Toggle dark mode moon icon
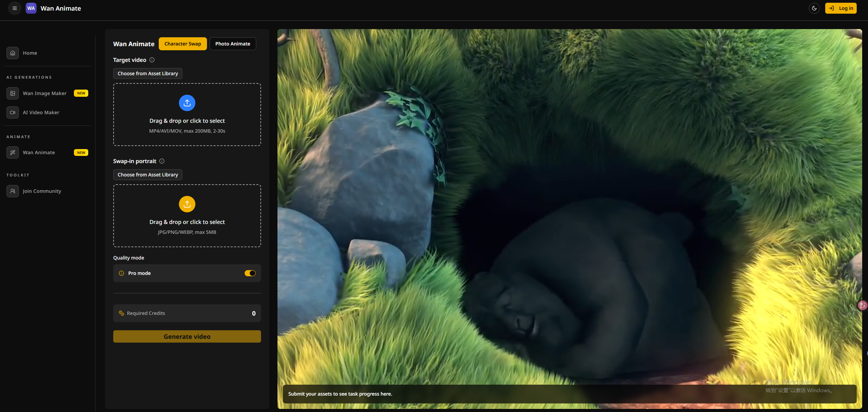 pos(814,8)
